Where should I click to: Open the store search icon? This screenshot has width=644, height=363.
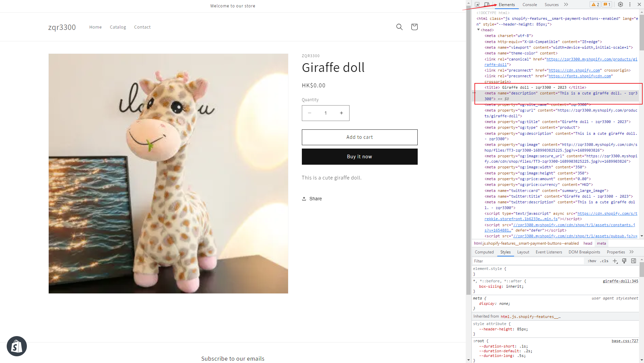point(399,27)
